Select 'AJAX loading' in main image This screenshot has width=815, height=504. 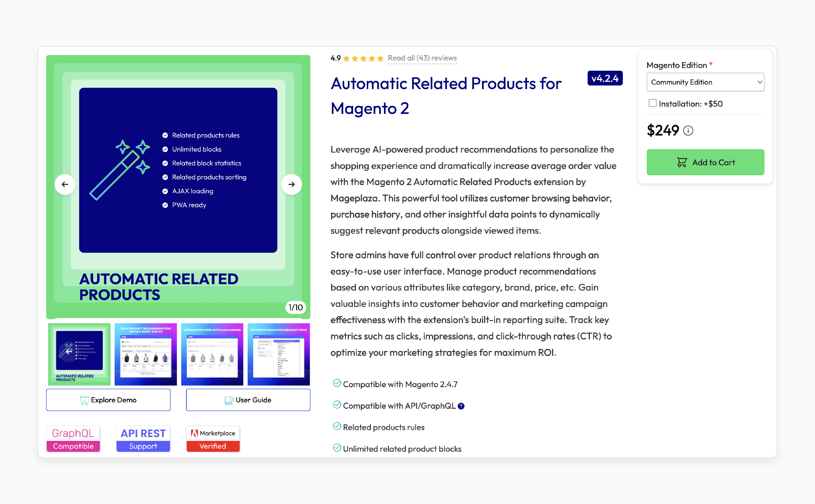[x=193, y=191]
